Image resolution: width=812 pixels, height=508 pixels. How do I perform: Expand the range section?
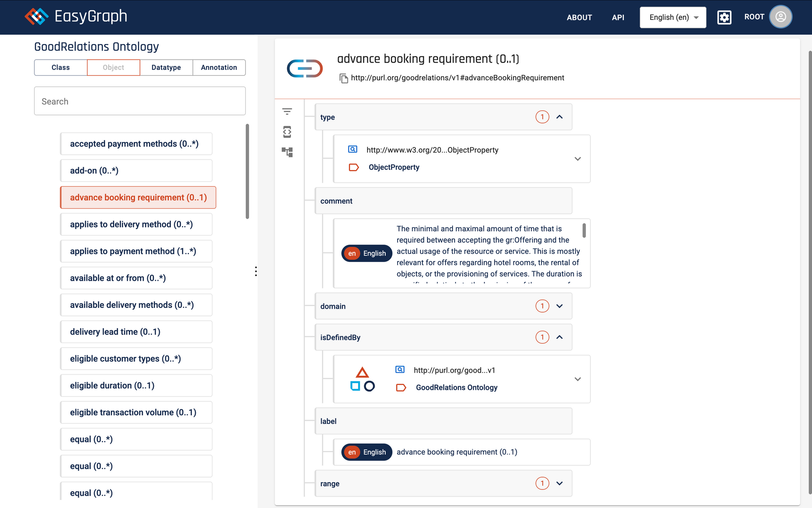(x=560, y=483)
